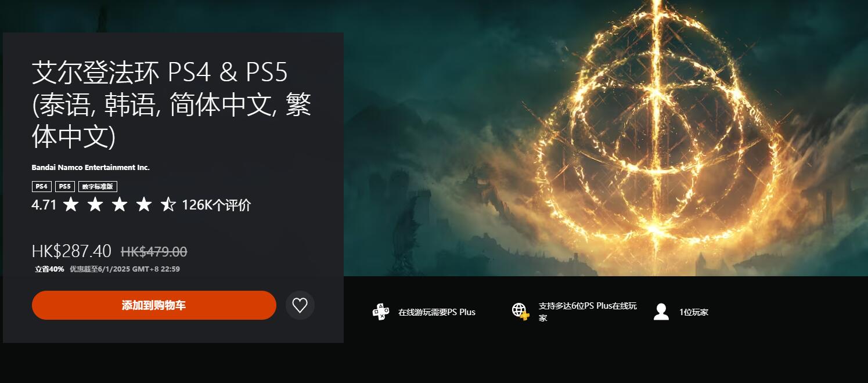The image size is (868, 383).
Task: Click the third rating star
Action: coord(120,204)
